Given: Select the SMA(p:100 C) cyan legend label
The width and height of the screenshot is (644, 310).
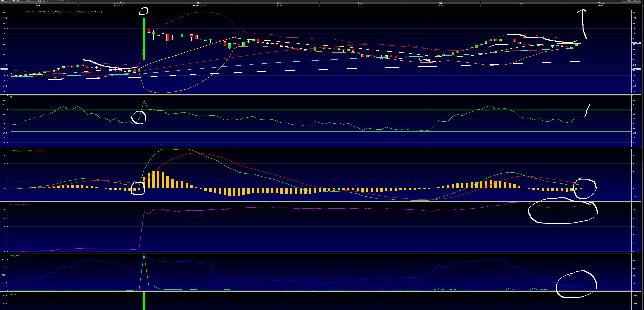Looking at the screenshot, I should pos(84,12).
